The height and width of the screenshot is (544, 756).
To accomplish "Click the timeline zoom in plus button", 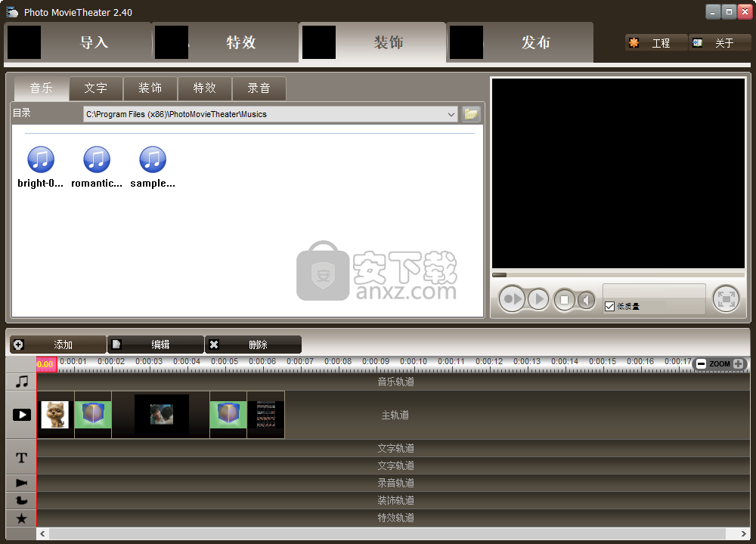I will (x=738, y=363).
